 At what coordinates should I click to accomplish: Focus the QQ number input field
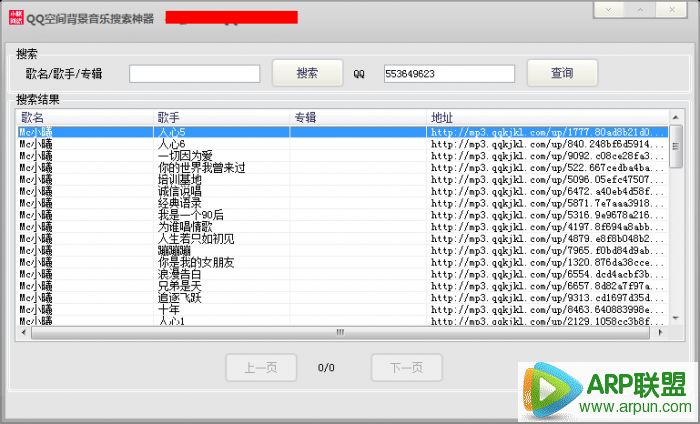point(449,74)
